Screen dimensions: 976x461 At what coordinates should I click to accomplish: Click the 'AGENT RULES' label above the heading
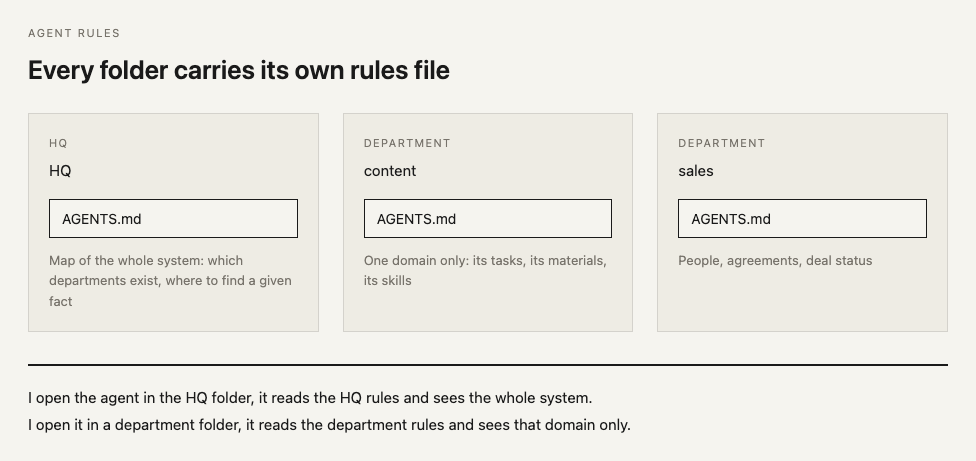[74, 33]
